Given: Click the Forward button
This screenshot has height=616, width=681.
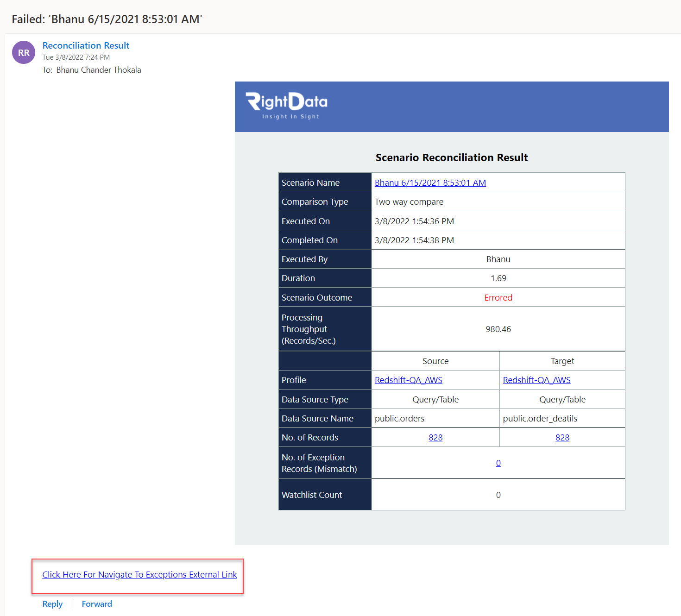Looking at the screenshot, I should (97, 603).
